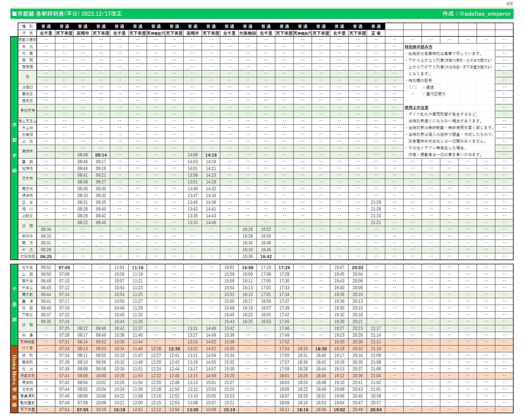Select the 南森町 station label
This screenshot has width=524, height=420.
pos(27,362)
